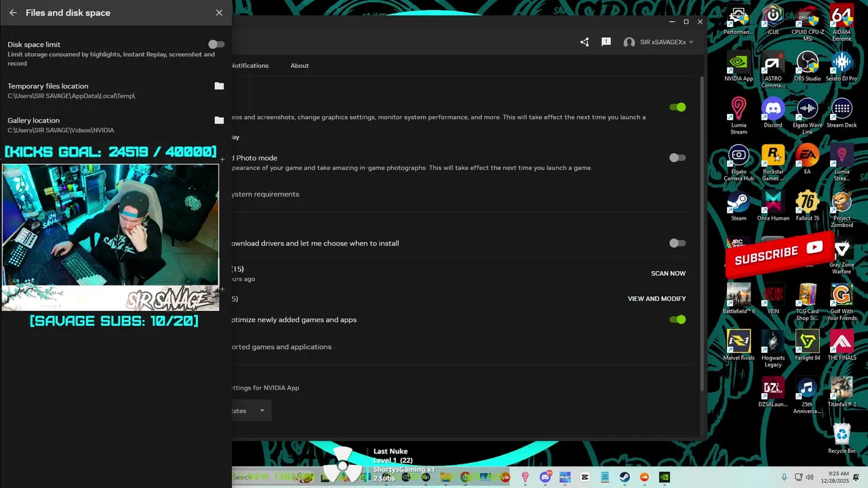Open TCG Card Shop desktop shortcut
This screenshot has width=868, height=488.
(808, 303)
